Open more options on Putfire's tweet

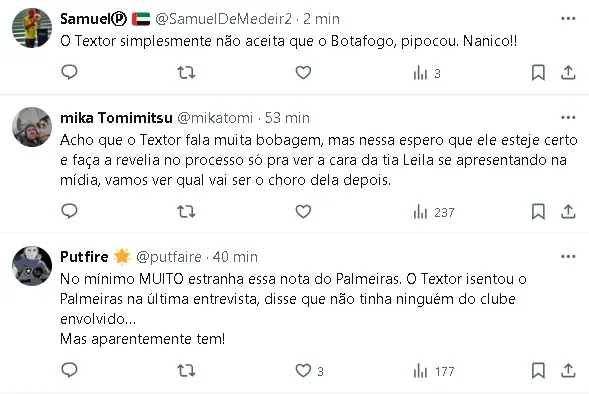click(x=568, y=257)
